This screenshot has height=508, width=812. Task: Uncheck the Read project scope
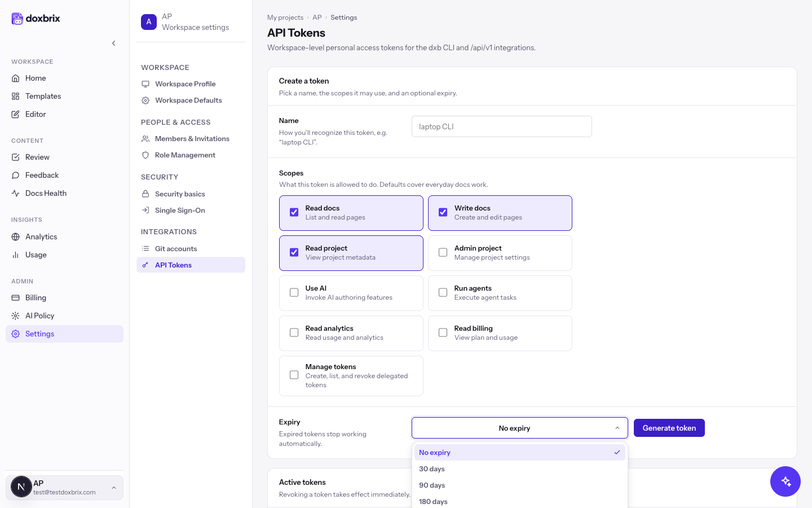294,252
